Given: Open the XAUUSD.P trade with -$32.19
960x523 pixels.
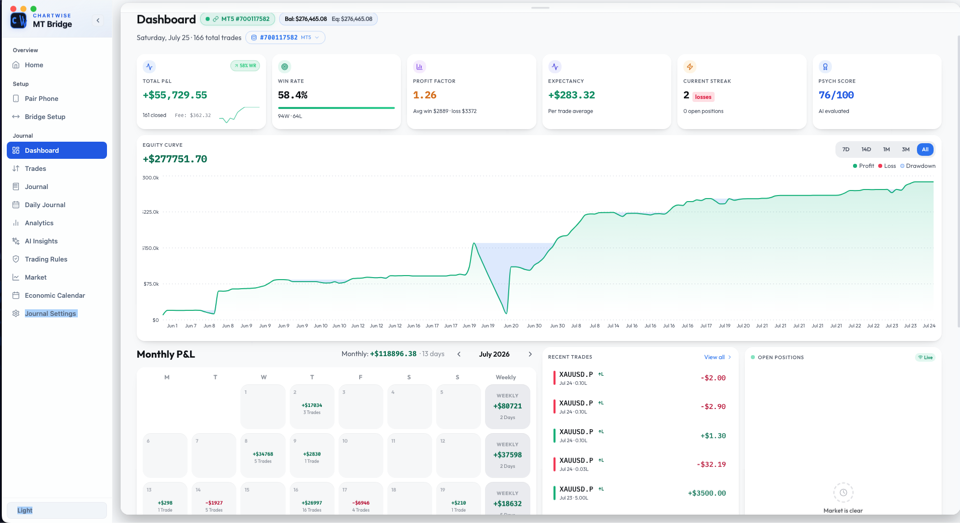Looking at the screenshot, I should [x=640, y=464].
